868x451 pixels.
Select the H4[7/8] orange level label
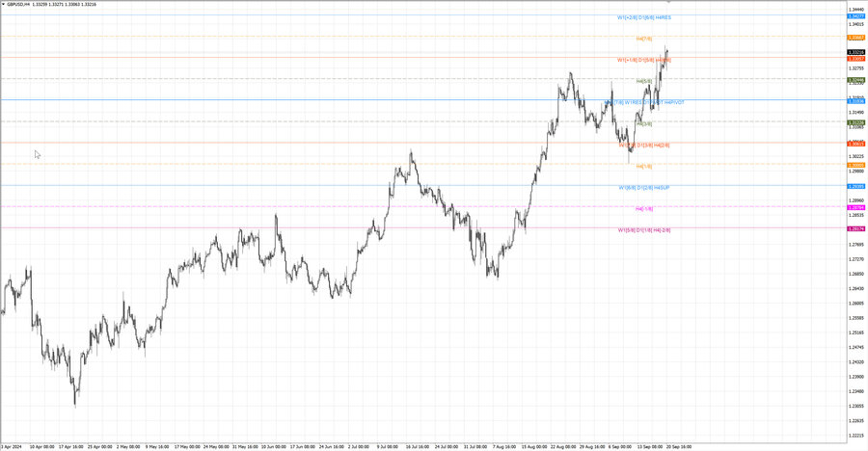(644, 39)
